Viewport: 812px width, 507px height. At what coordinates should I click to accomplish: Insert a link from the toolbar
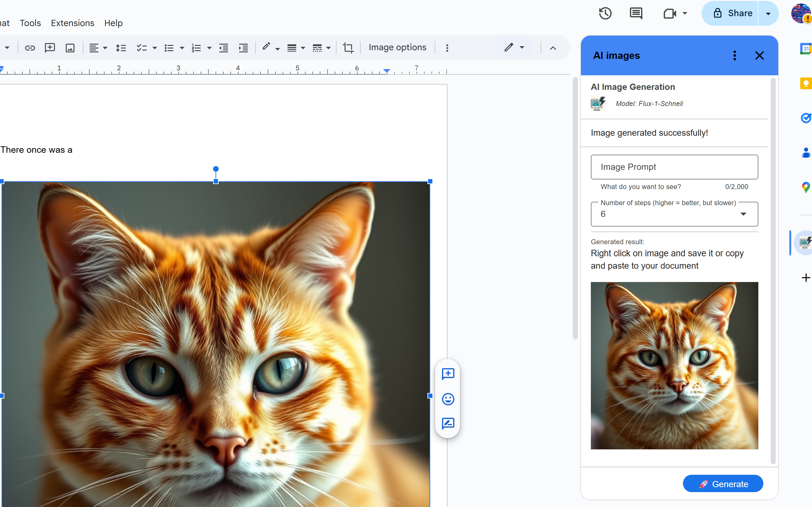[x=30, y=48]
